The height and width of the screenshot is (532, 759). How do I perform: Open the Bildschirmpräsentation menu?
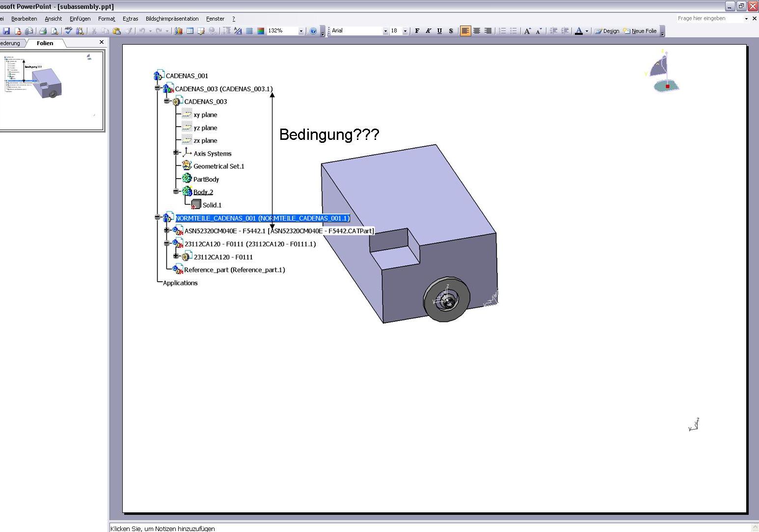(x=172, y=19)
